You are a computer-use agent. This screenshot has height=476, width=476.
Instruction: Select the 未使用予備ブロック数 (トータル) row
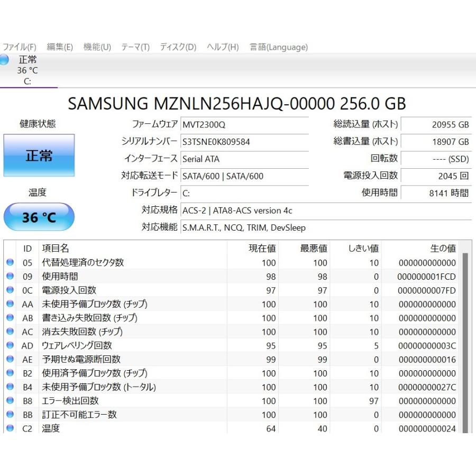click(232, 387)
